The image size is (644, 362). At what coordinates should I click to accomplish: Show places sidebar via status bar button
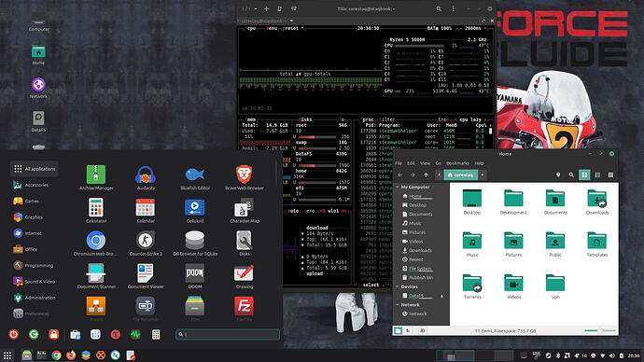click(x=398, y=330)
